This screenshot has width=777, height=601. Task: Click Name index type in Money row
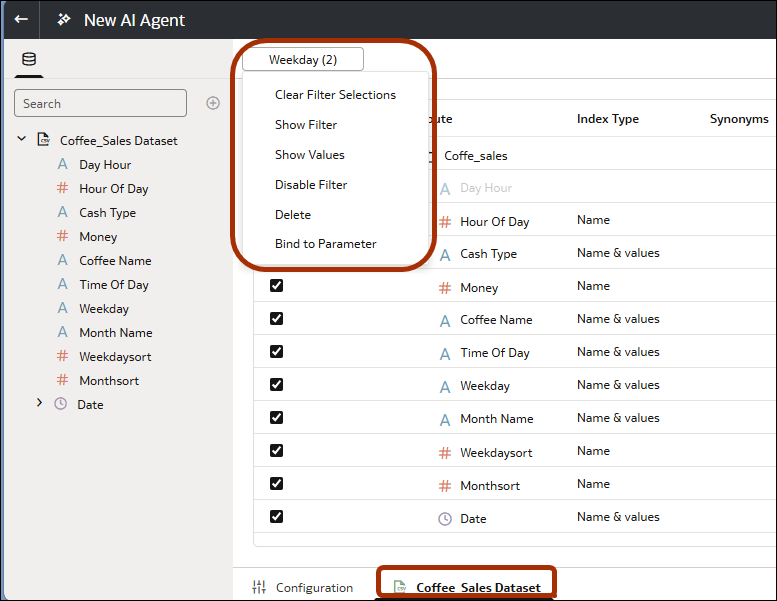click(x=593, y=286)
